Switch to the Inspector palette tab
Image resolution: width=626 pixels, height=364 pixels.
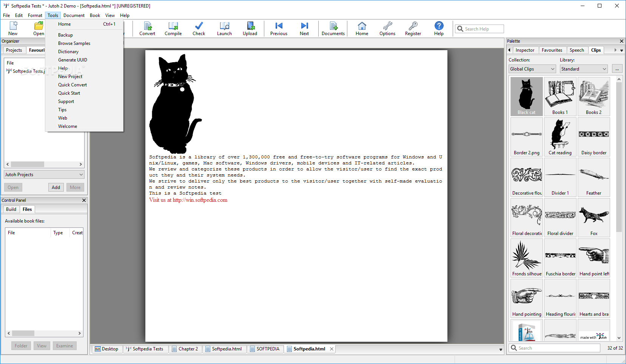click(525, 50)
